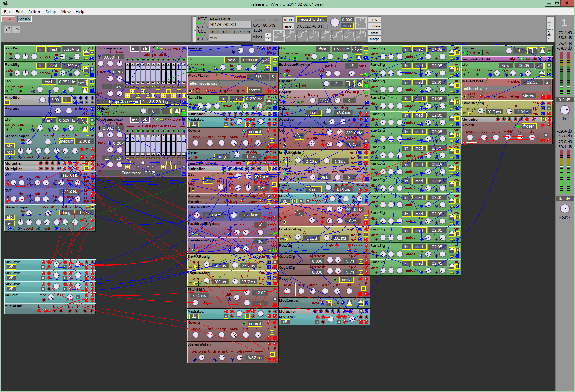Image resolution: width=575 pixels, height=392 pixels.
Task: Click the ramp waveform icon on the 0.440 Hz Lfo
Action: (x=265, y=60)
